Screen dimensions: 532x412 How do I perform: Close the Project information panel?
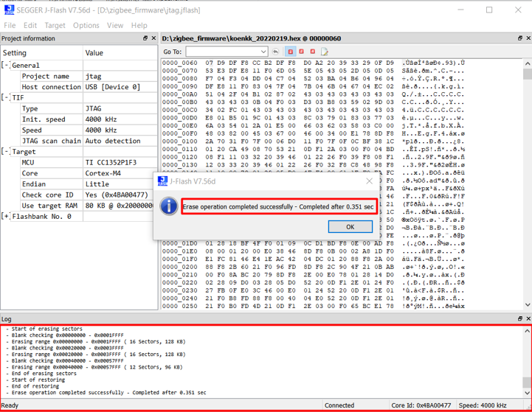point(153,38)
